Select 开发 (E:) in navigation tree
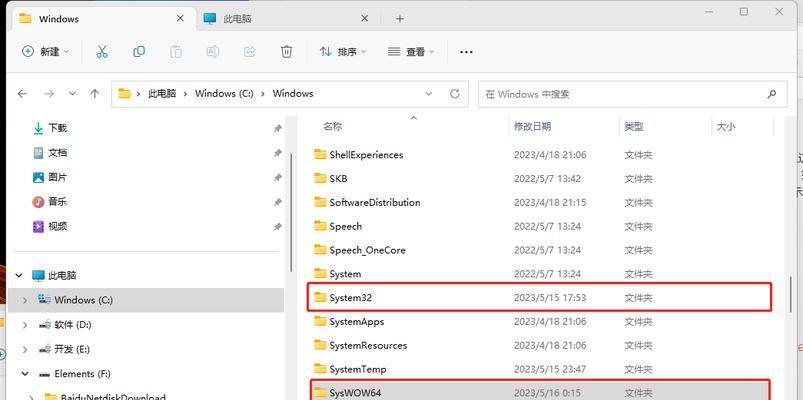The width and height of the screenshot is (803, 400). (x=72, y=349)
